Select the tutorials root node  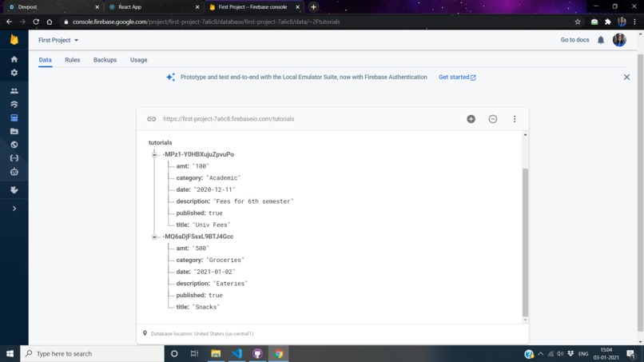click(160, 142)
